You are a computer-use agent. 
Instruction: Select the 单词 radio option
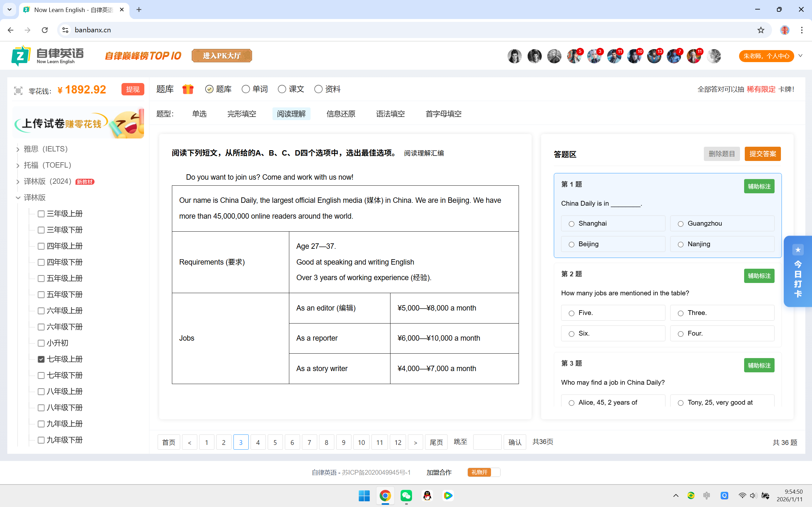point(246,89)
